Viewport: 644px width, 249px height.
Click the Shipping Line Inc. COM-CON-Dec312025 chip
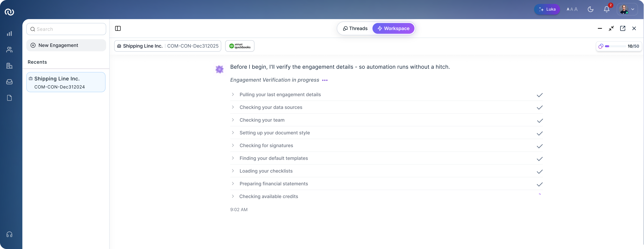(168, 46)
